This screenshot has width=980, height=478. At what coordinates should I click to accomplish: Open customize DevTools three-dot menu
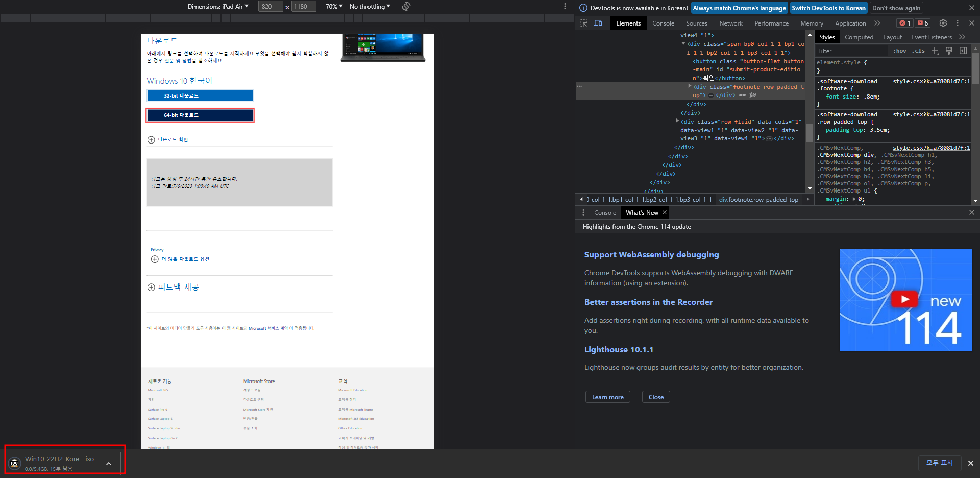pyautogui.click(x=958, y=23)
